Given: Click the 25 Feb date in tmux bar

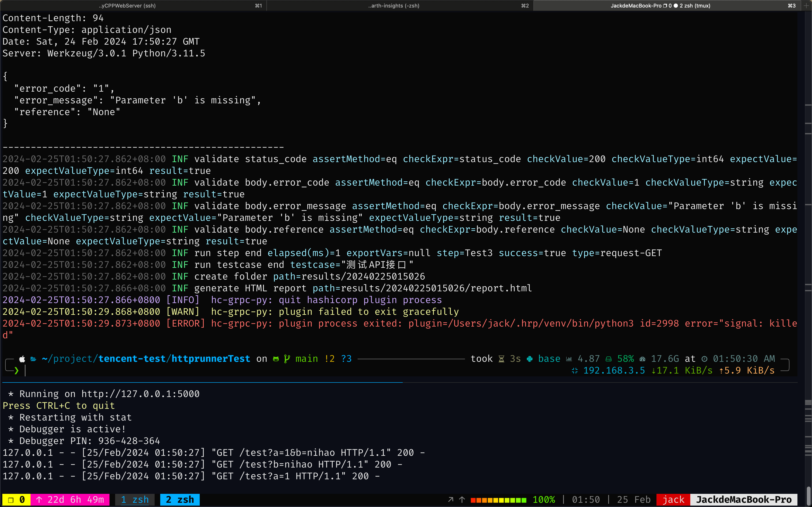Looking at the screenshot, I should click(x=634, y=500).
